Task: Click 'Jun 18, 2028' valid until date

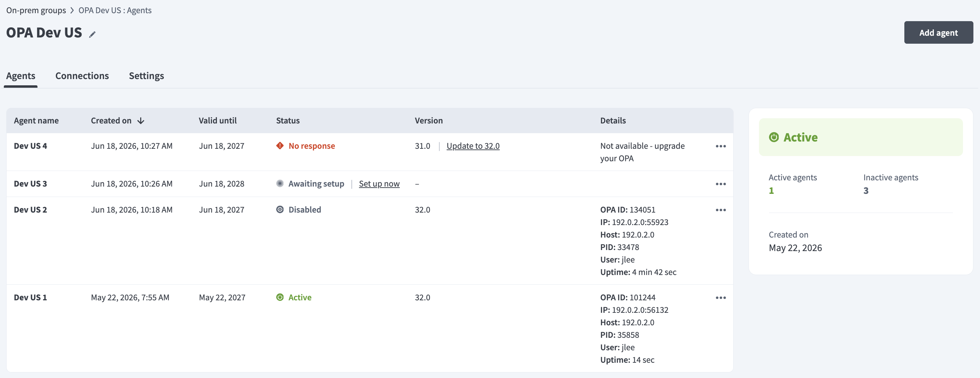Action: click(221, 183)
